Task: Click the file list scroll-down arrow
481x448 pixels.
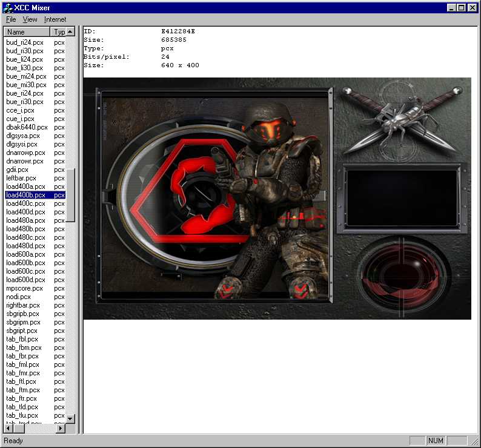Action: pos(70,418)
